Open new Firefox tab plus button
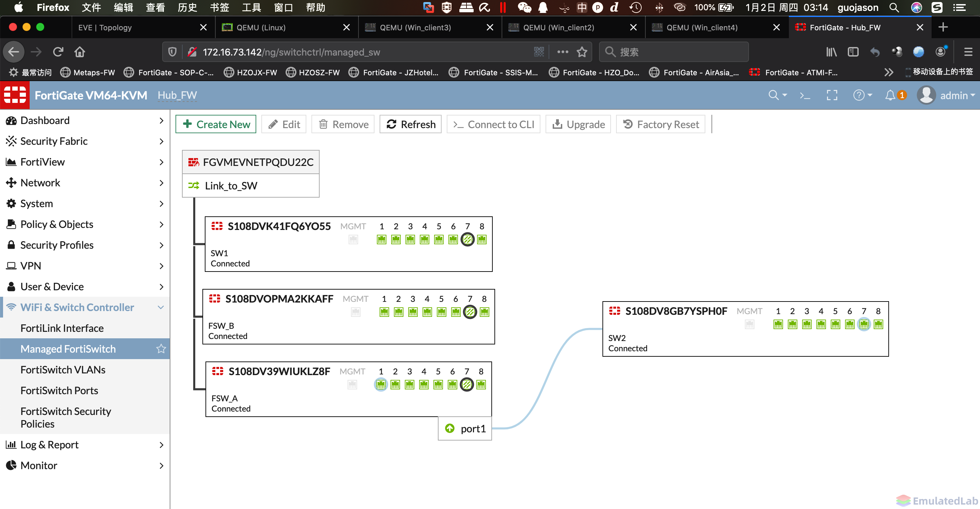This screenshot has height=509, width=980. pos(943,27)
